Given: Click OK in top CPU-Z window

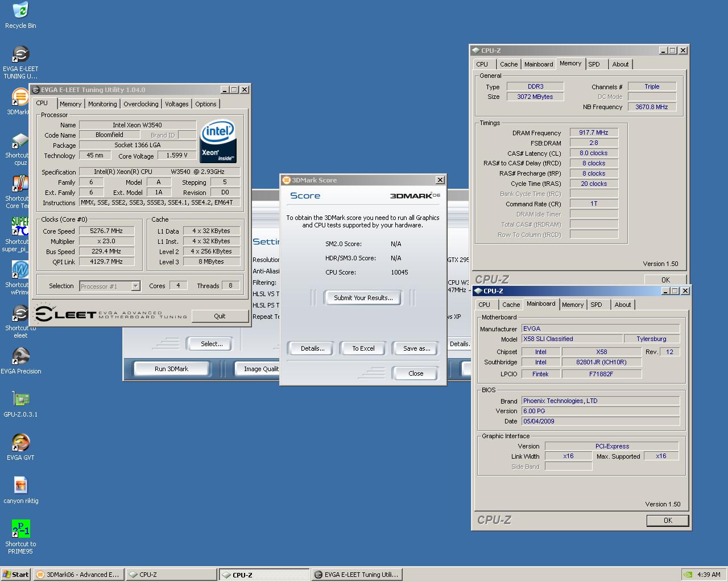Looking at the screenshot, I should (665, 280).
